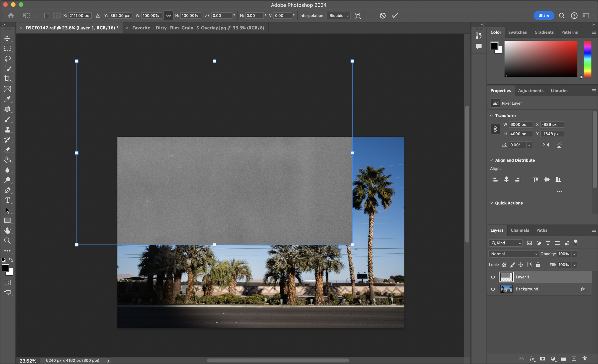Click the Opacity value field
This screenshot has width=598, height=364.
point(564,254)
